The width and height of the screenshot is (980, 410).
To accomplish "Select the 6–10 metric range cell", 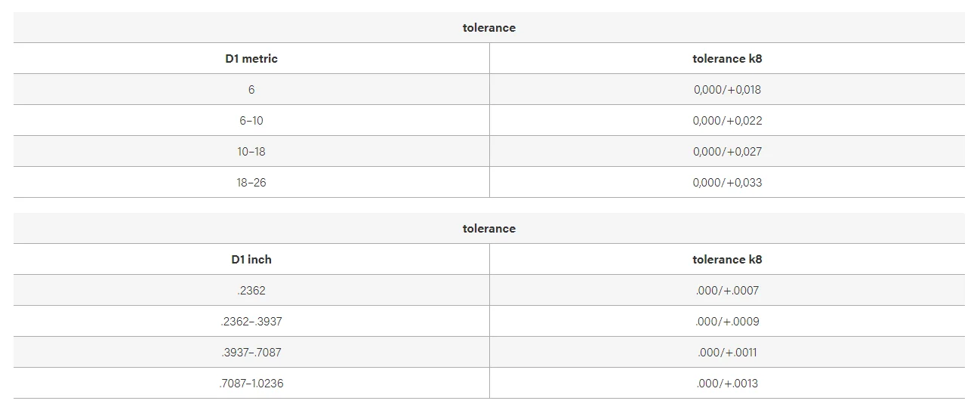I will [x=251, y=120].
